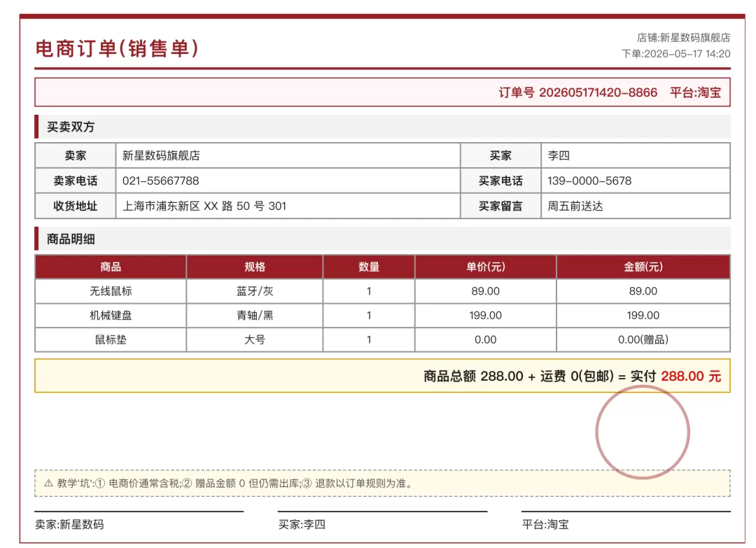Click the 买家电话 label cell
The width and height of the screenshot is (756, 548).
tap(501, 181)
